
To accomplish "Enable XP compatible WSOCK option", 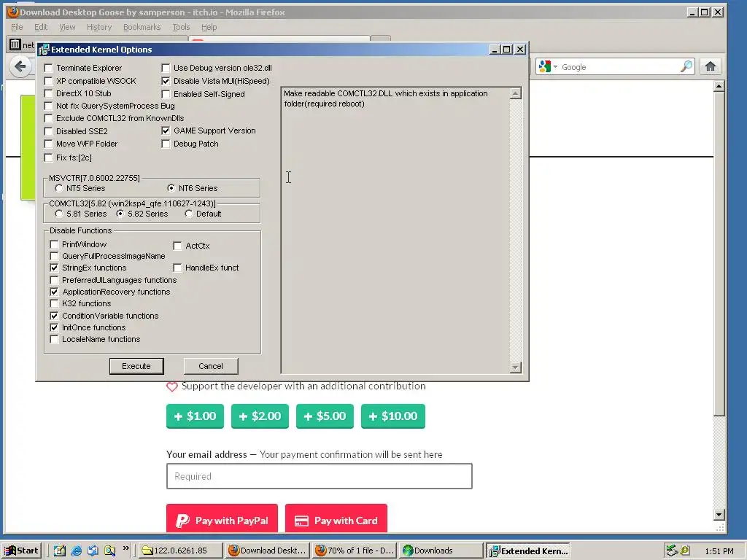I will 49,81.
